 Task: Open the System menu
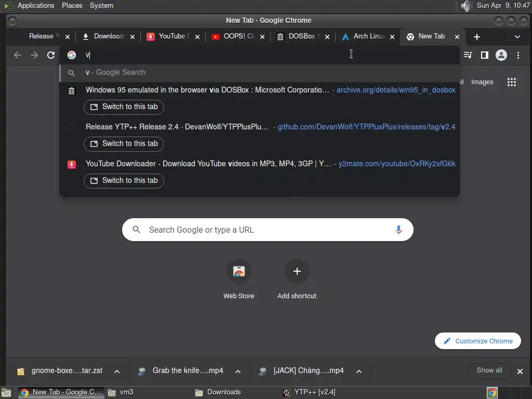point(101,5)
